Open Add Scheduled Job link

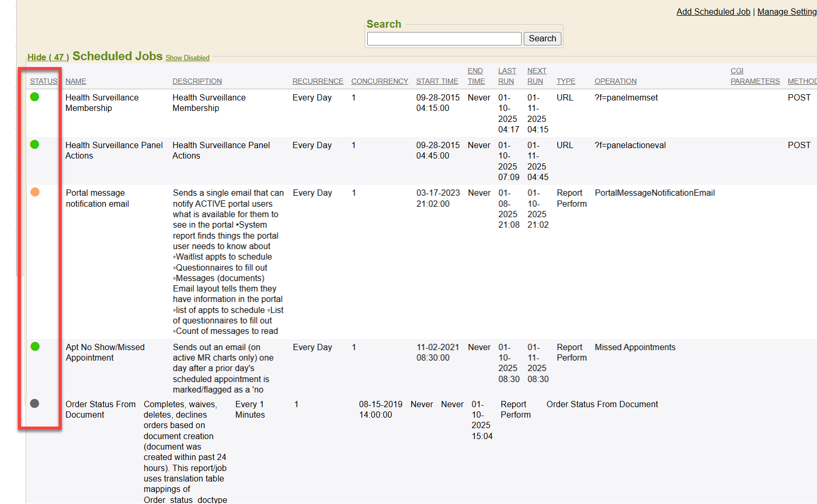[713, 12]
